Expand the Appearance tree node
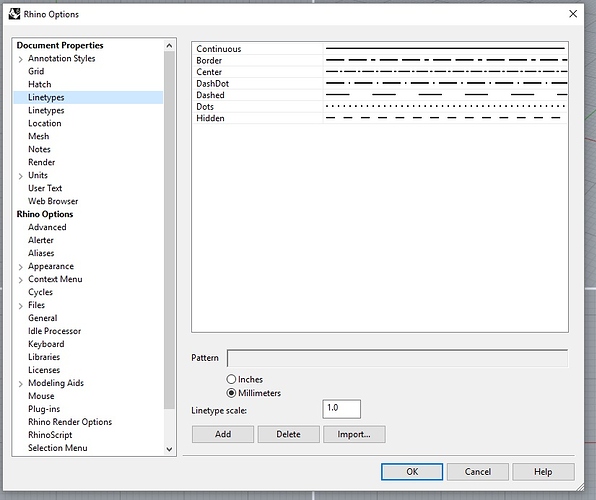 (21, 267)
